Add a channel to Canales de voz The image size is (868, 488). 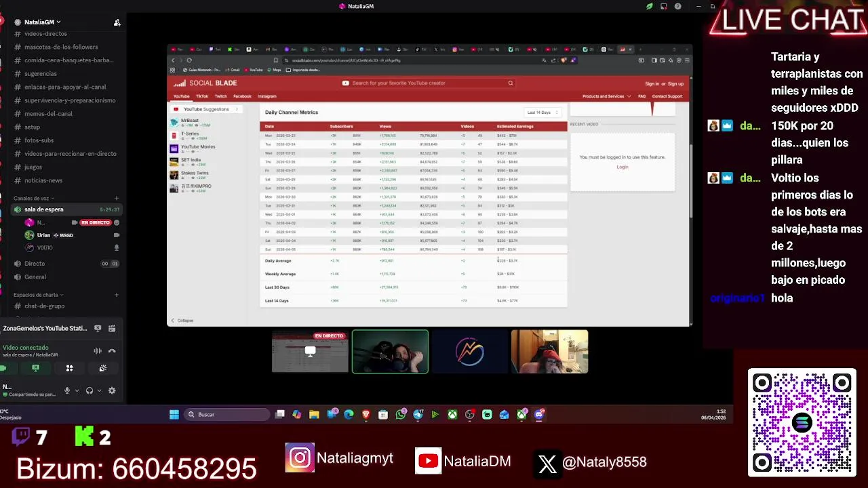click(x=117, y=199)
